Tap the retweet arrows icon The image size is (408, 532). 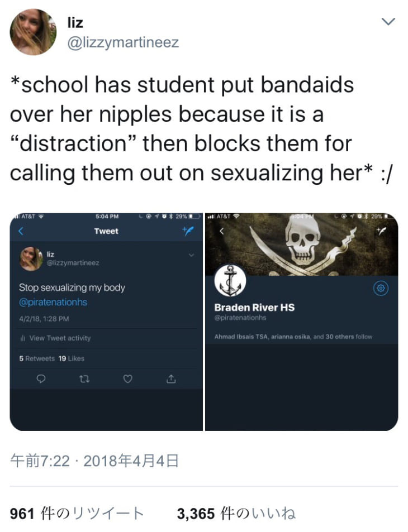pyautogui.click(x=84, y=378)
